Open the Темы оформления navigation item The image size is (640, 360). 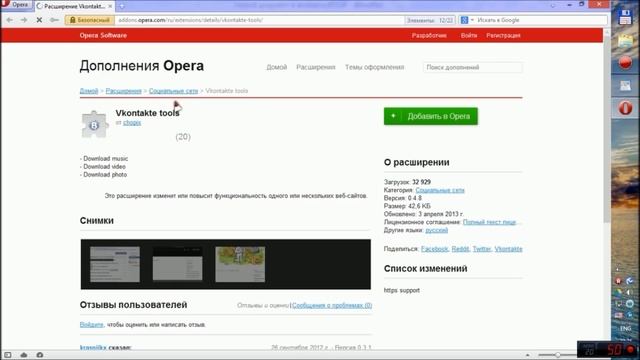tap(374, 67)
